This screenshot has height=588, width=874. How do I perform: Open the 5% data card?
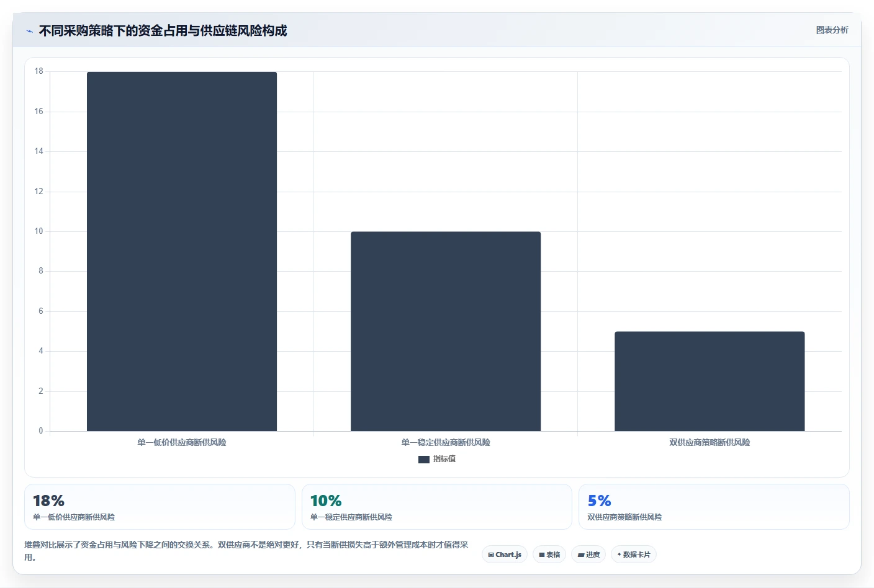click(x=714, y=507)
